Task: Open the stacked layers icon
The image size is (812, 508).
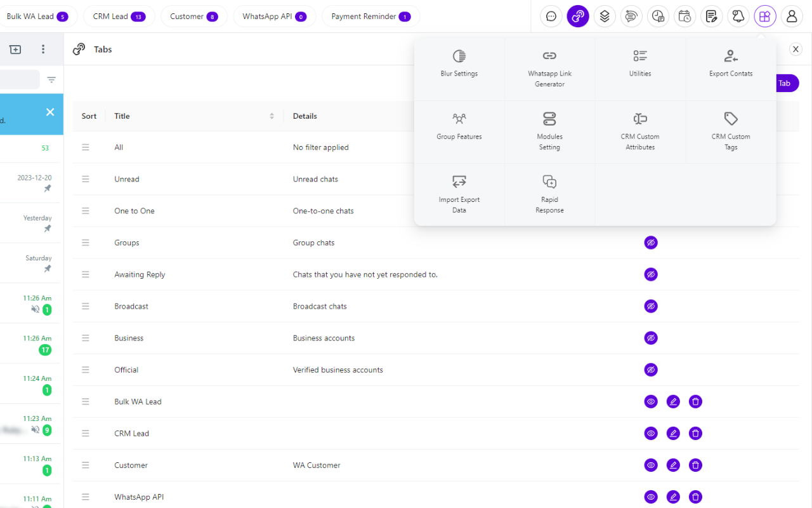Action: 605,17
